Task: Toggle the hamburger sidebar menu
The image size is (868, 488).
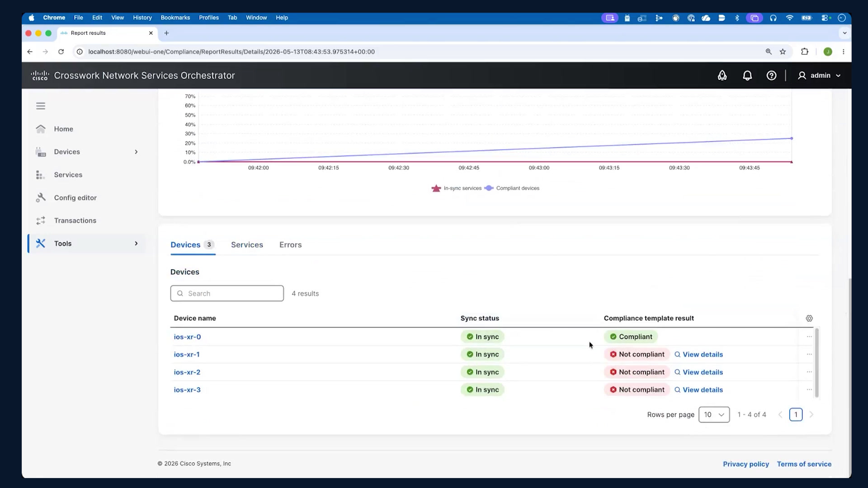Action: [41, 106]
